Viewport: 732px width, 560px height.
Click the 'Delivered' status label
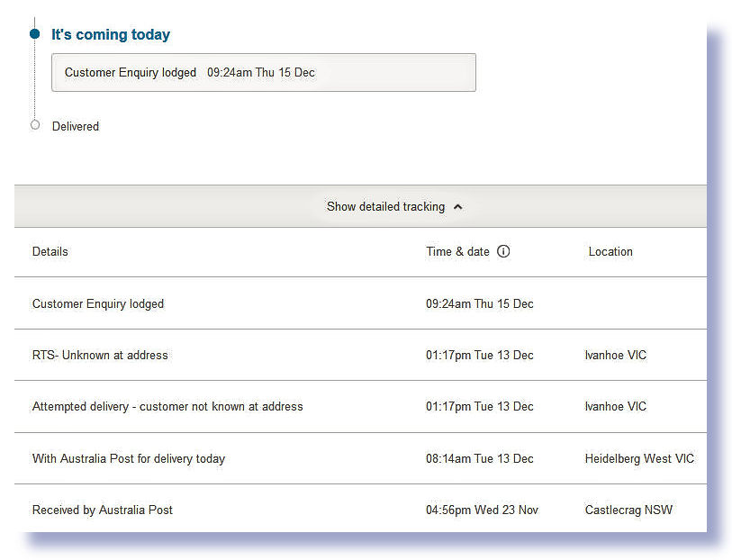[x=76, y=127]
